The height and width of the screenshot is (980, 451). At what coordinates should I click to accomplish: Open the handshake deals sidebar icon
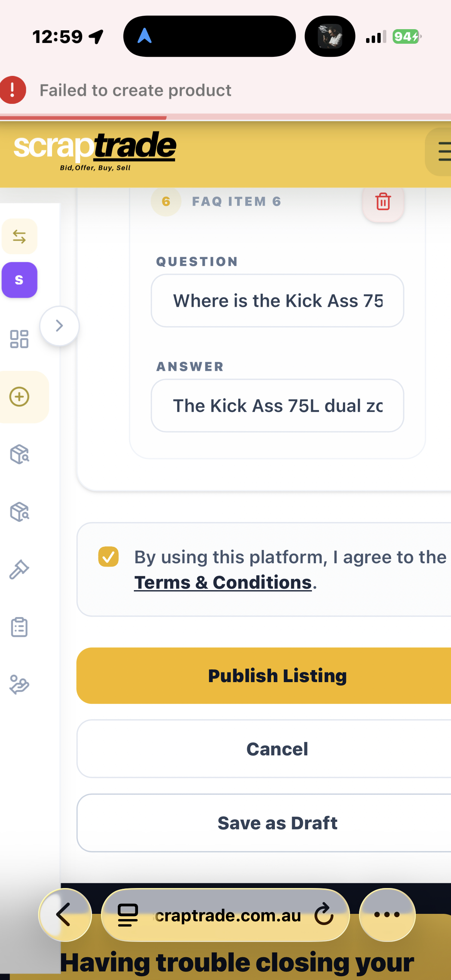coord(19,685)
